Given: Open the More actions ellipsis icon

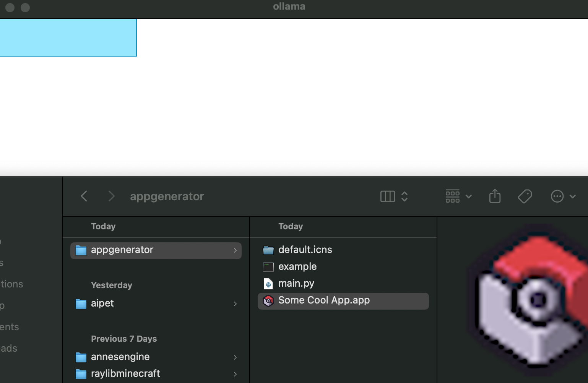Looking at the screenshot, I should (x=557, y=196).
